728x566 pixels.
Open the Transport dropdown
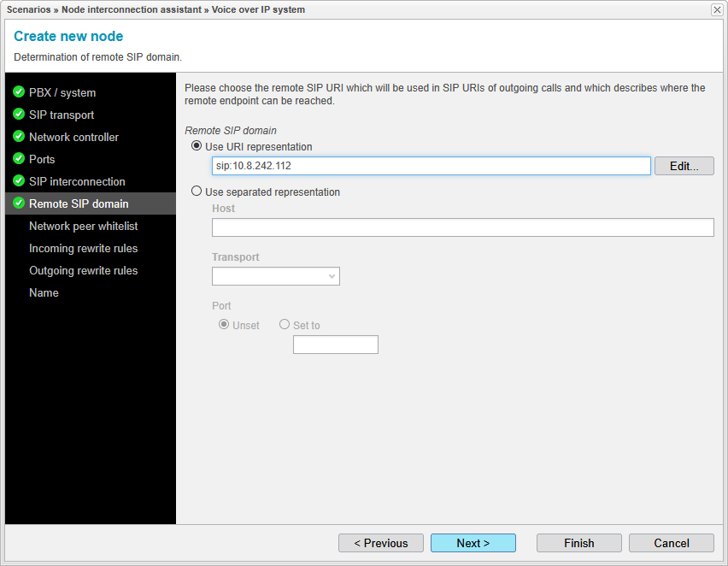pyautogui.click(x=275, y=276)
